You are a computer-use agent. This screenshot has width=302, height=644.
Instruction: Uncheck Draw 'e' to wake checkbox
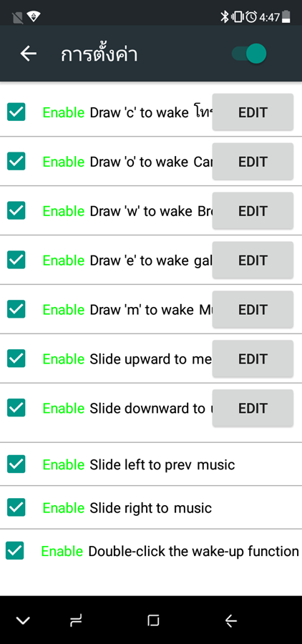click(x=16, y=260)
